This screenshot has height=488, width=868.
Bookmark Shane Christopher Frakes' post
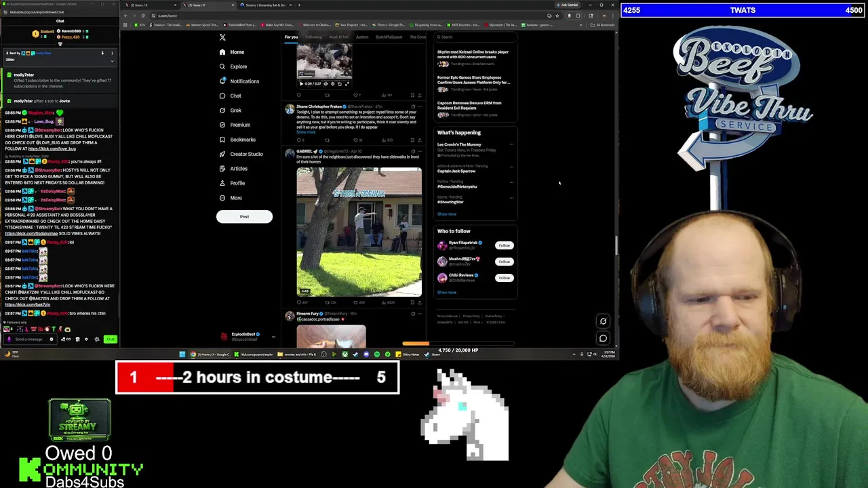click(412, 140)
